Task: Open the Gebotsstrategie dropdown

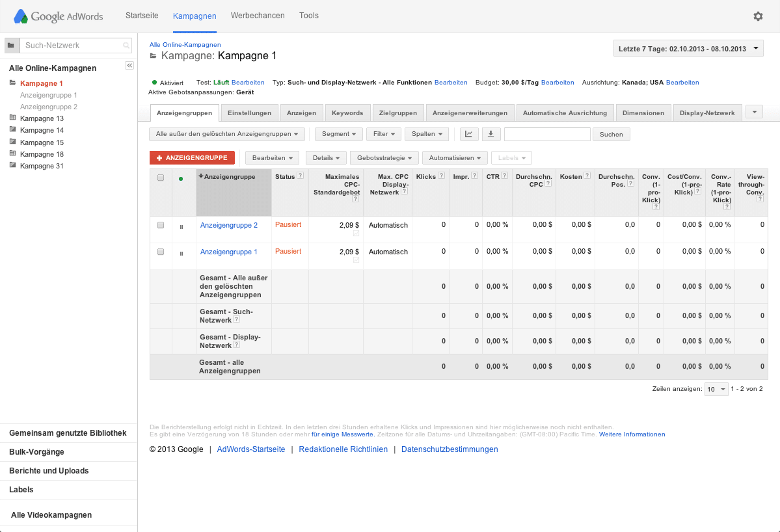Action: (384, 158)
